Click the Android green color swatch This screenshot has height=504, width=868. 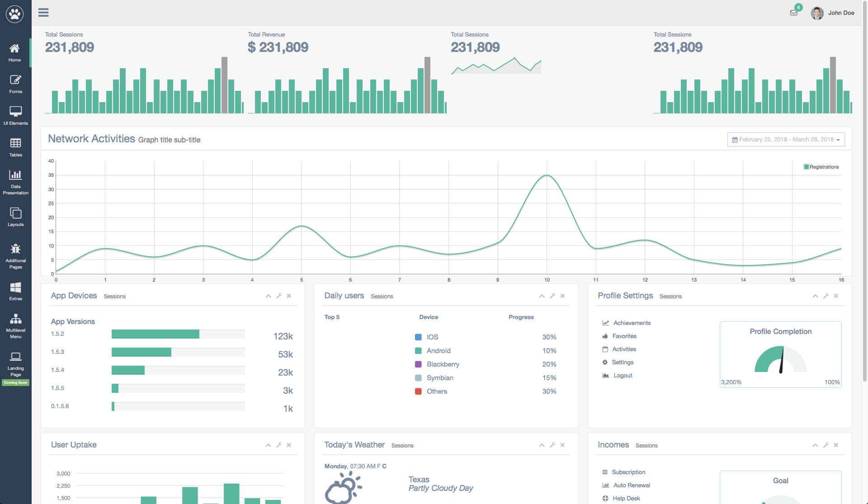[x=418, y=351]
